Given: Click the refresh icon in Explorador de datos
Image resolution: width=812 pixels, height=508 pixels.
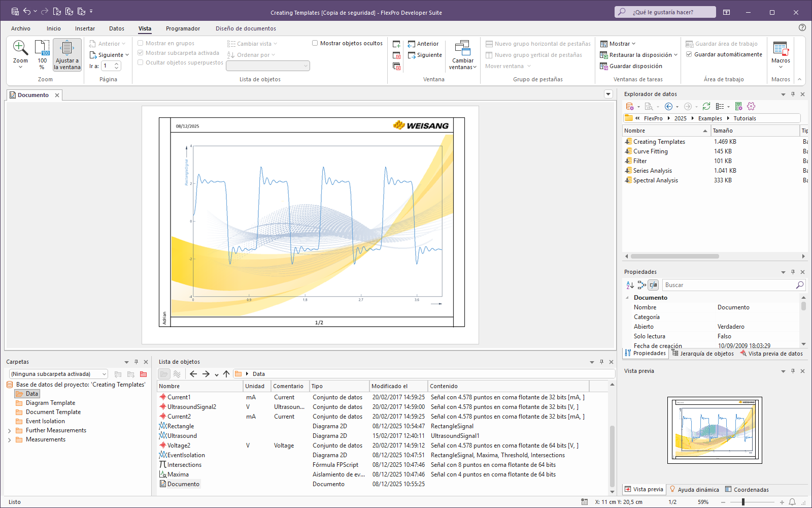Looking at the screenshot, I should pyautogui.click(x=706, y=106).
